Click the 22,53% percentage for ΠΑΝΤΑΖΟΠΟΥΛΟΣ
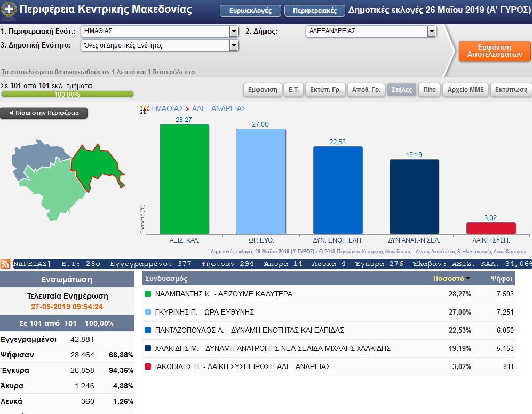Image resolution: width=532 pixels, height=414 pixels. pyautogui.click(x=460, y=331)
